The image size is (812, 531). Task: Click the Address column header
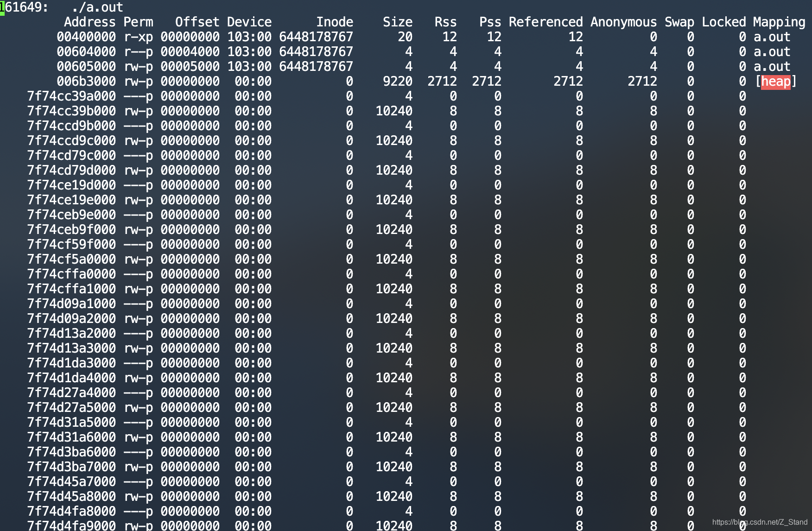pyautogui.click(x=90, y=22)
